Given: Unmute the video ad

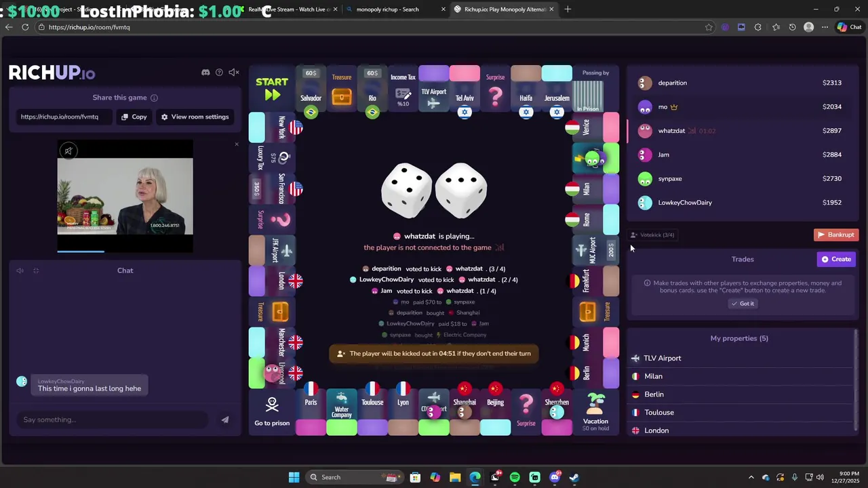Looking at the screenshot, I should pyautogui.click(x=68, y=151).
